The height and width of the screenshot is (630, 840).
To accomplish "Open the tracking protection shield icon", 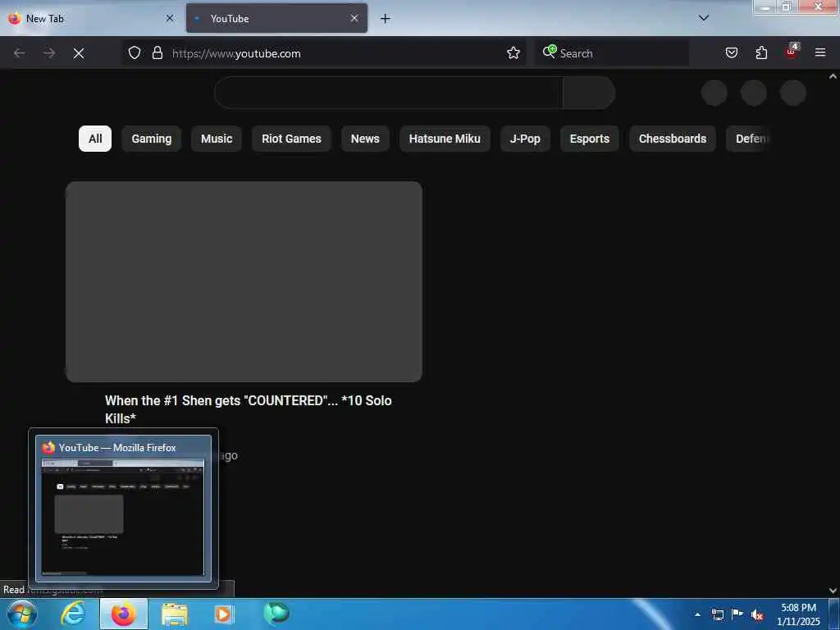I will point(135,52).
